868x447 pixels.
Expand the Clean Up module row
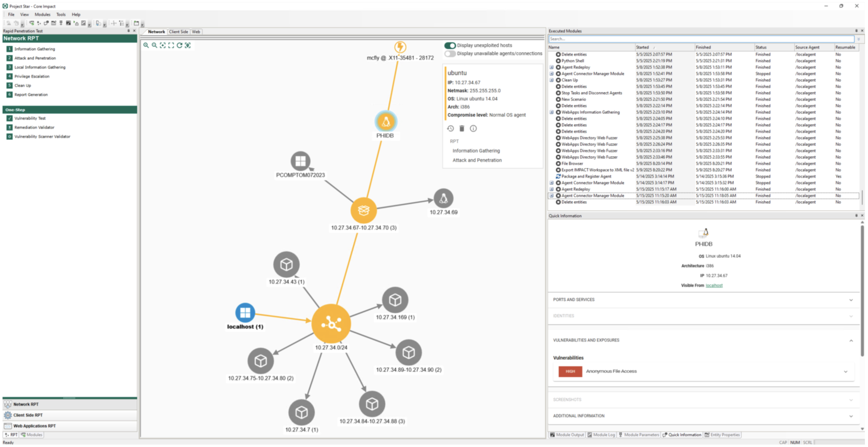point(551,80)
